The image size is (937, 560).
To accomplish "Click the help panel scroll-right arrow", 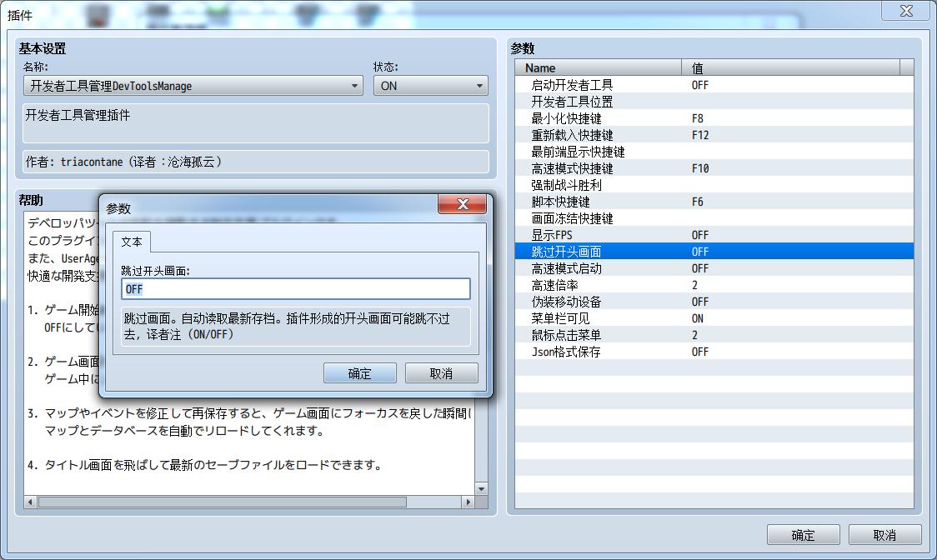I will coord(468,502).
